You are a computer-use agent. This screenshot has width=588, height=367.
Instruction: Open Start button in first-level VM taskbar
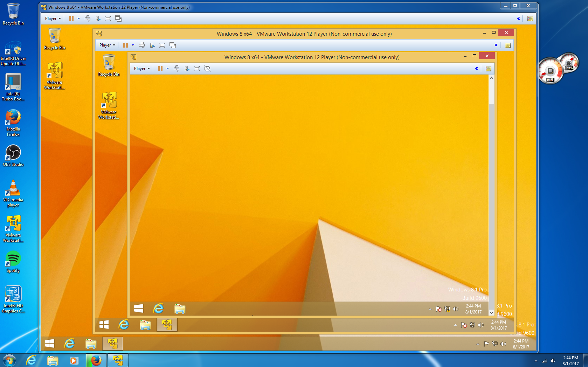[x=50, y=344]
